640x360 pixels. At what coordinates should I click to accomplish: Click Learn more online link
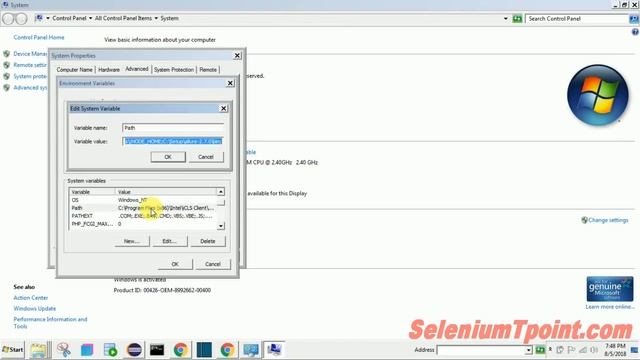click(610, 307)
